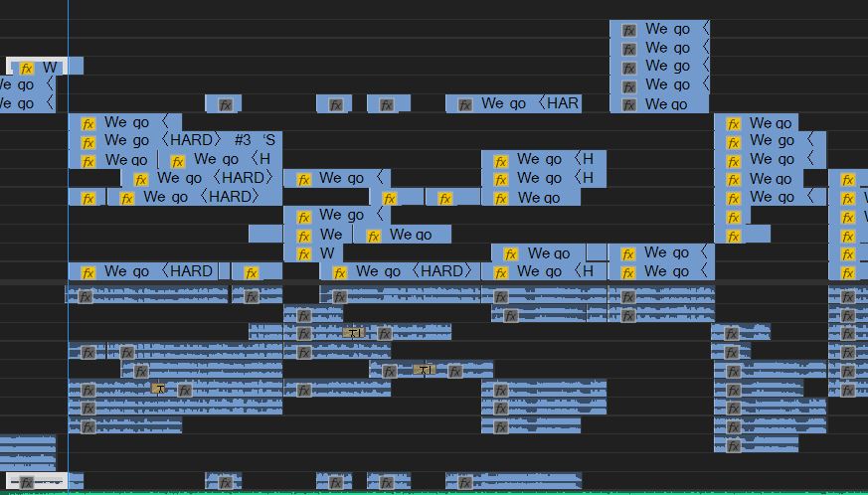Select the crossfade transition on the fifth audio track
The width and height of the screenshot is (868, 495).
(424, 370)
